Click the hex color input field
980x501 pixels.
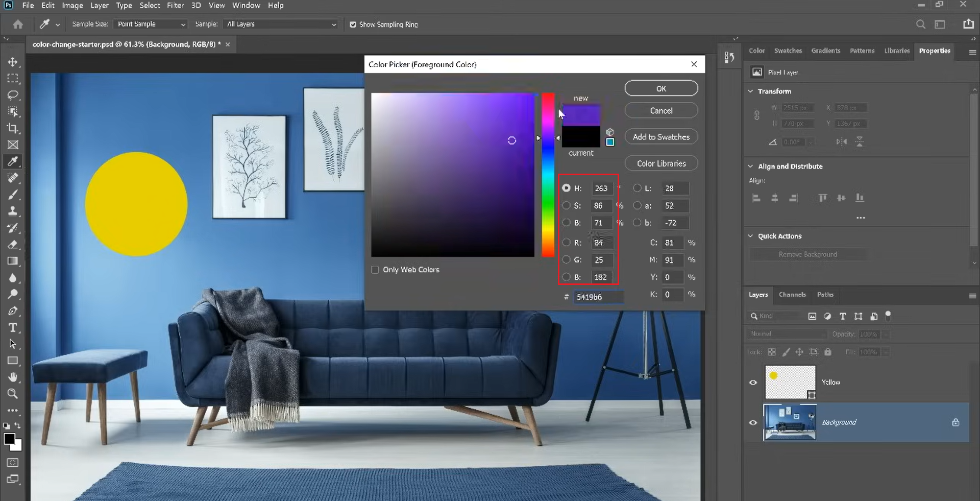tap(598, 297)
